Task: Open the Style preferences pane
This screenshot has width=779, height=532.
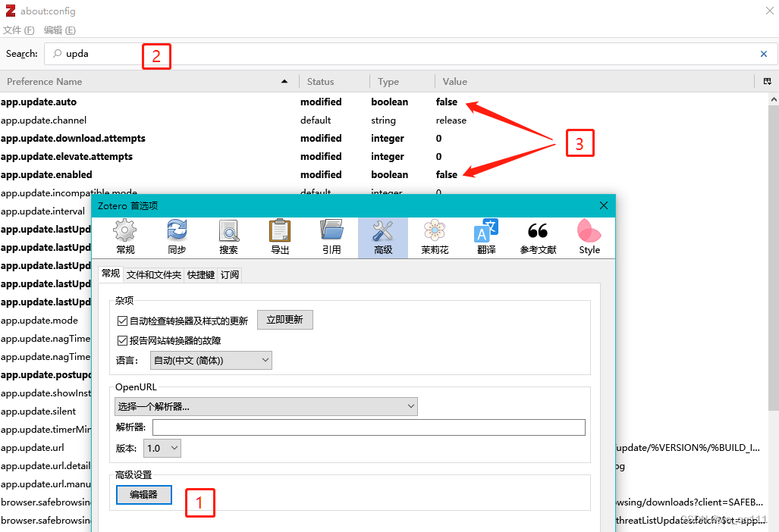Action: 589,237
